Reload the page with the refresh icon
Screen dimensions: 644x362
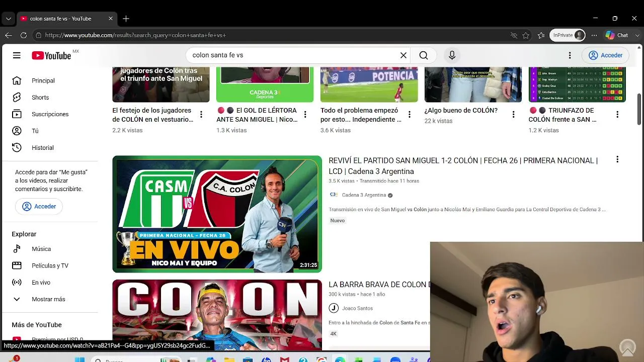[24, 35]
